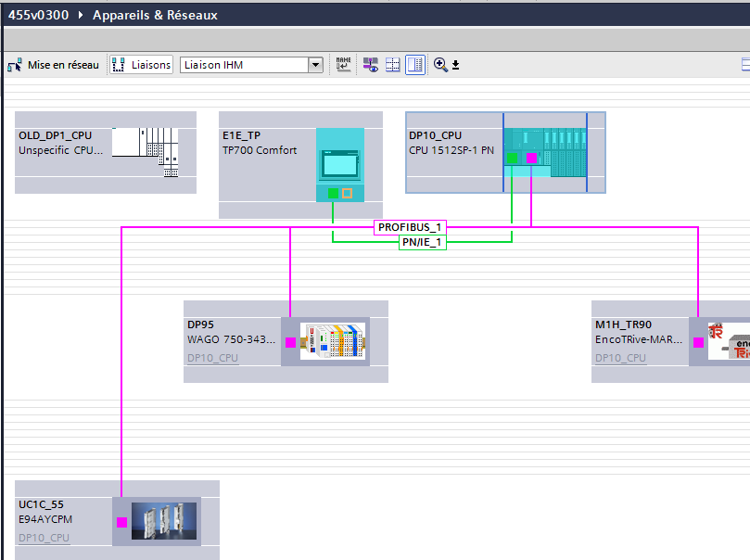Click the Mise en réseau button
The height and width of the screenshot is (560, 750).
53,65
